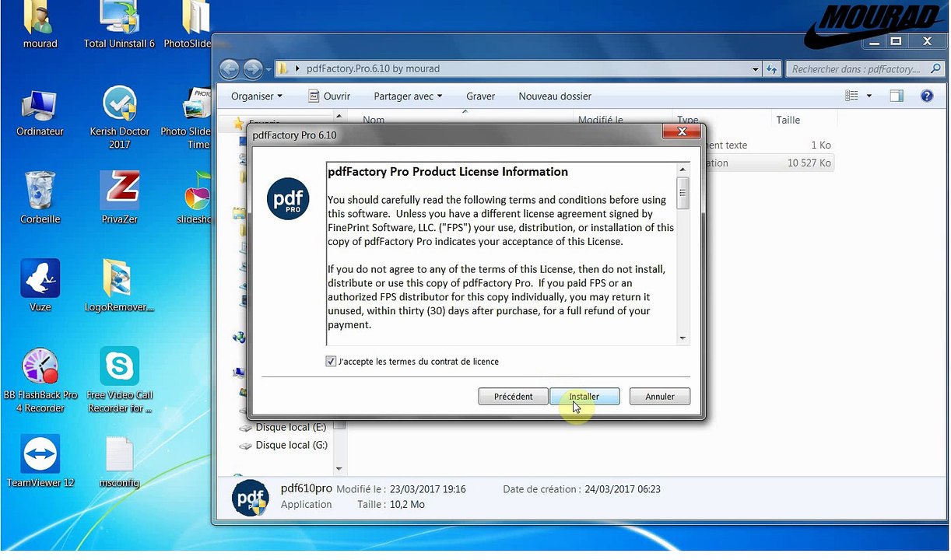Sort by Nom column header

click(x=374, y=120)
